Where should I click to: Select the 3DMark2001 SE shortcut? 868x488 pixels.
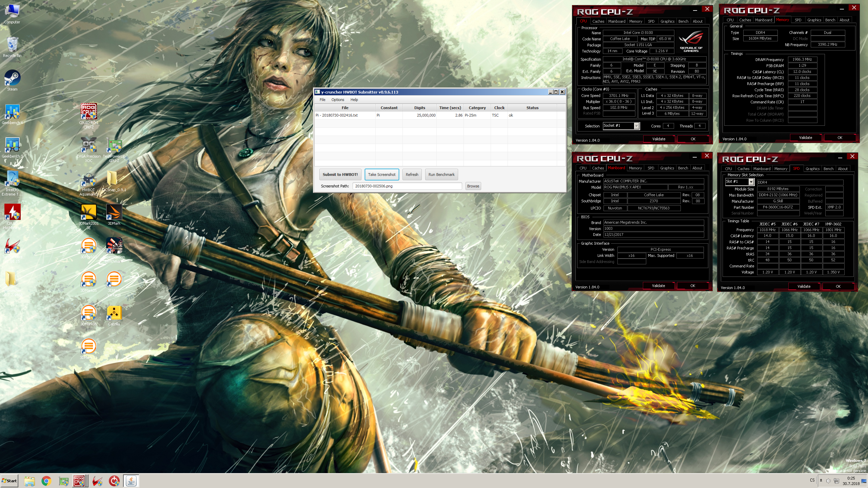[x=88, y=217]
